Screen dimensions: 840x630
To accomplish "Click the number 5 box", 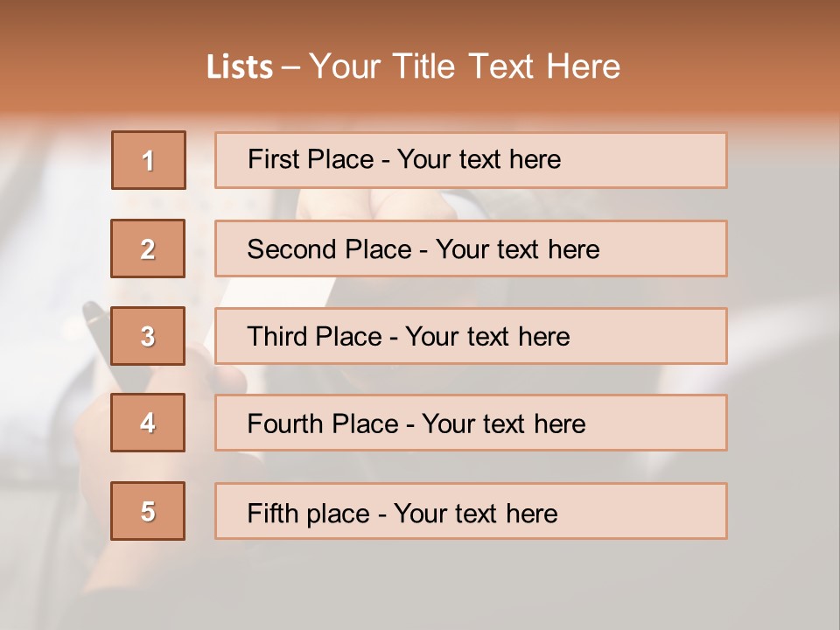I will pyautogui.click(x=148, y=511).
